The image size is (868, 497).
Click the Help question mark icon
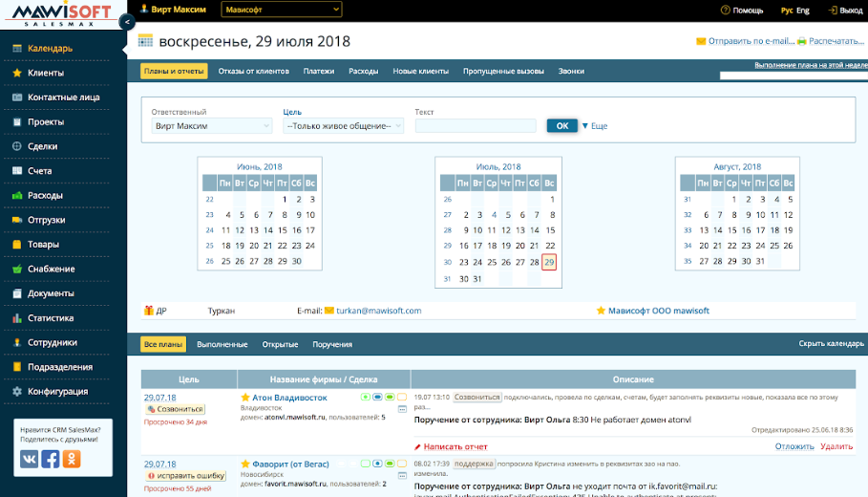pos(725,10)
